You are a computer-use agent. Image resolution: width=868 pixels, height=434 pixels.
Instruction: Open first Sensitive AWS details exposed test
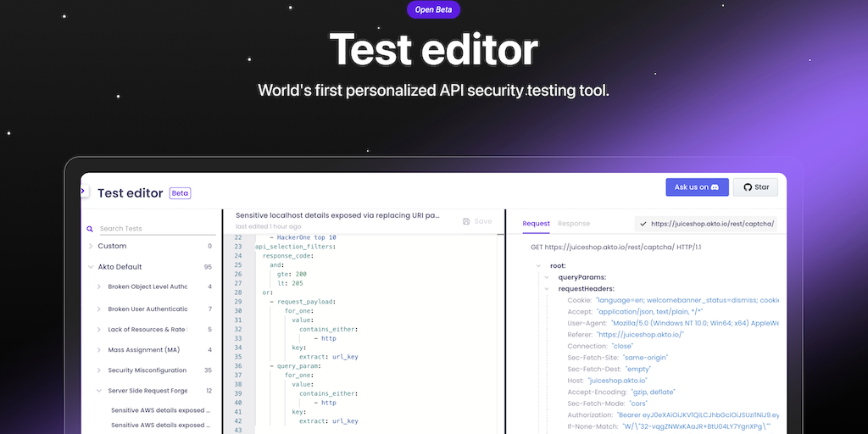point(160,411)
